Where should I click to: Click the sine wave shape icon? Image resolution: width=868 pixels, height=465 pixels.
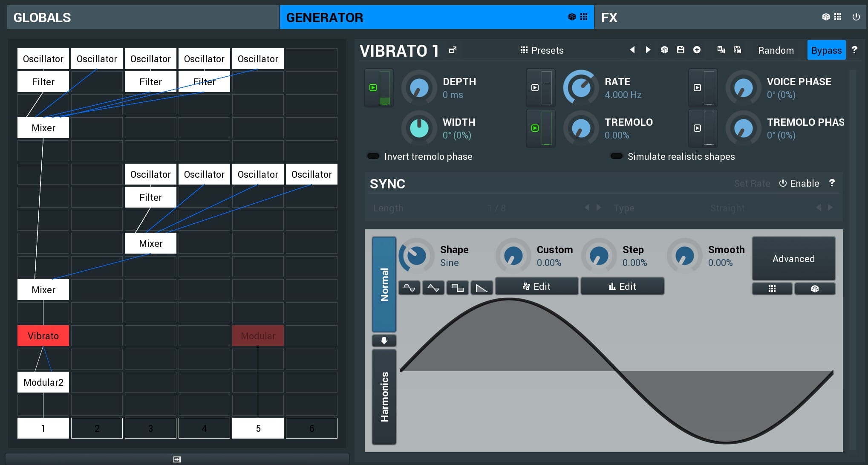[x=409, y=288]
